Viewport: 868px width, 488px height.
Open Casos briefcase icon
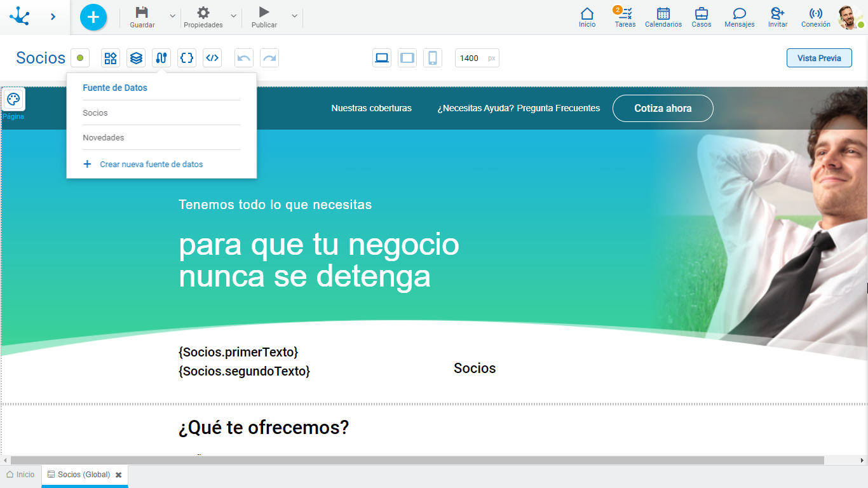click(702, 13)
